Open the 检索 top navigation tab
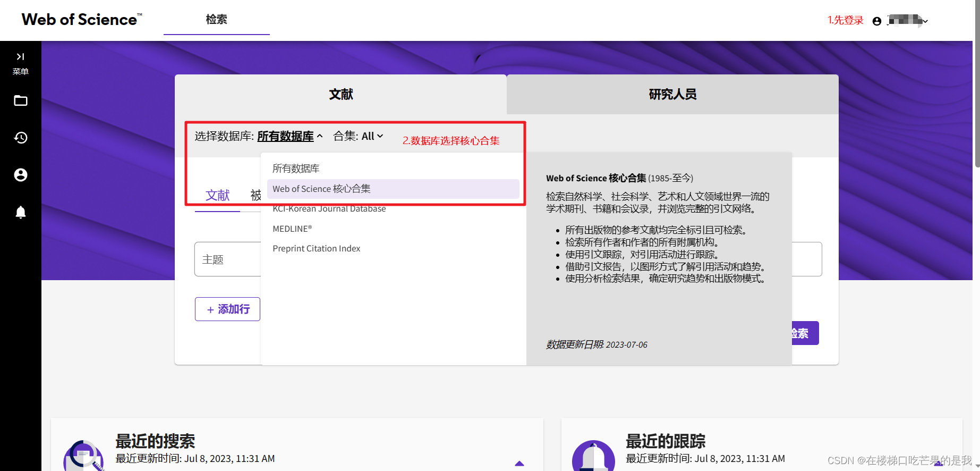 tap(216, 20)
